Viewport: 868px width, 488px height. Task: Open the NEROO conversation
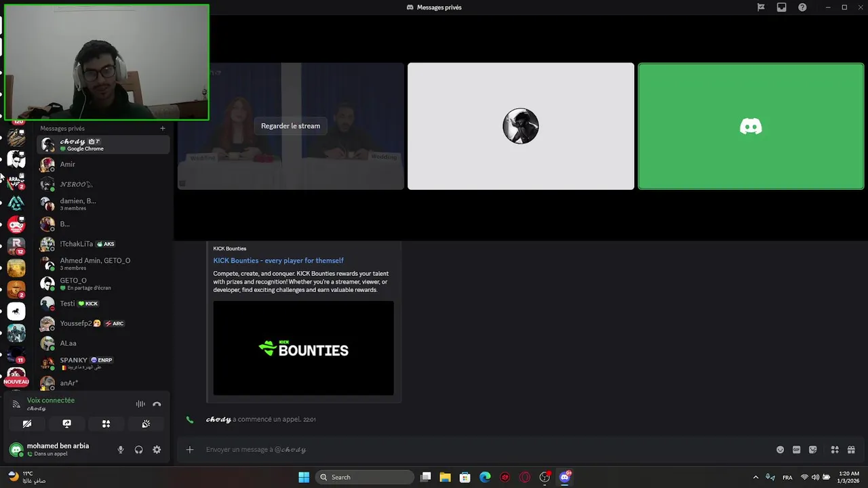pyautogui.click(x=103, y=184)
